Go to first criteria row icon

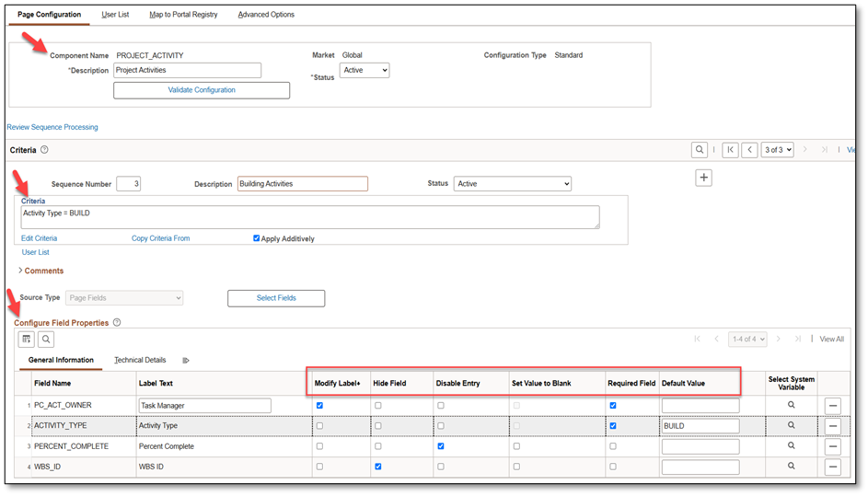click(x=730, y=149)
